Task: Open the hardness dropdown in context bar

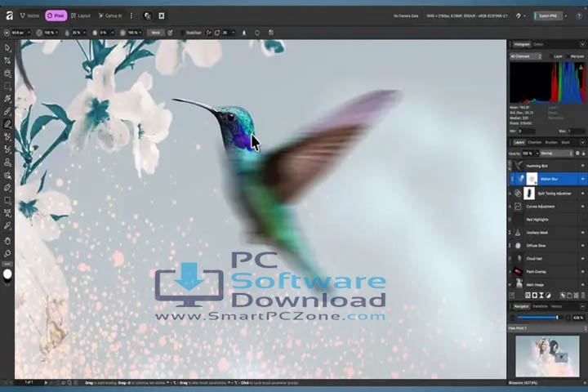Action: click(112, 33)
